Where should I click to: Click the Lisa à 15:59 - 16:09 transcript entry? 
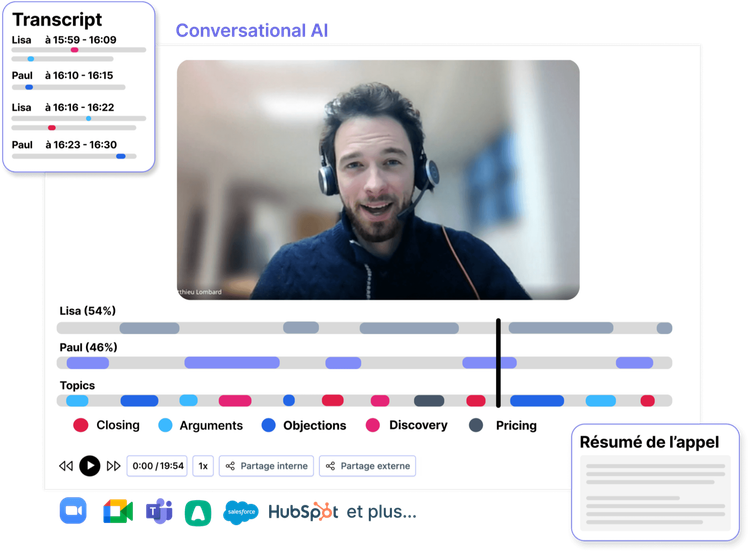pyautogui.click(x=78, y=49)
